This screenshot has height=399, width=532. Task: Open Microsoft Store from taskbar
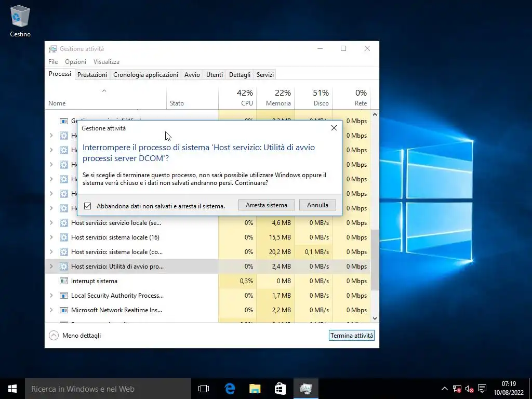(x=280, y=389)
